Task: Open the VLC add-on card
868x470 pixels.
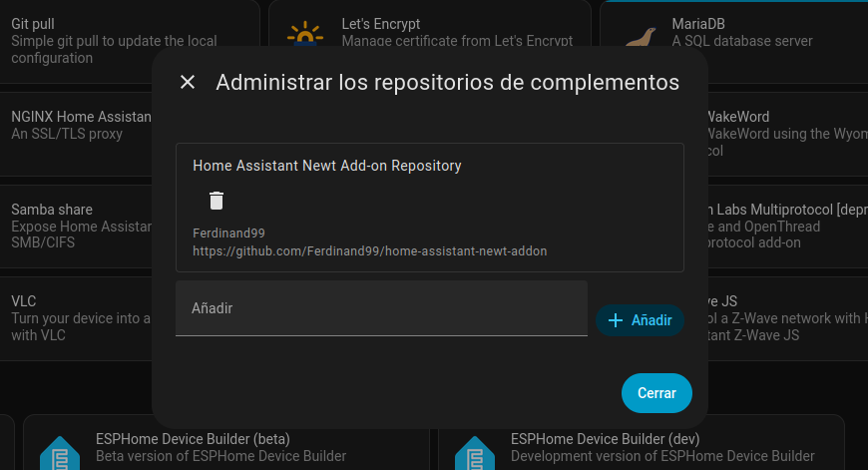Action: [x=75, y=317]
